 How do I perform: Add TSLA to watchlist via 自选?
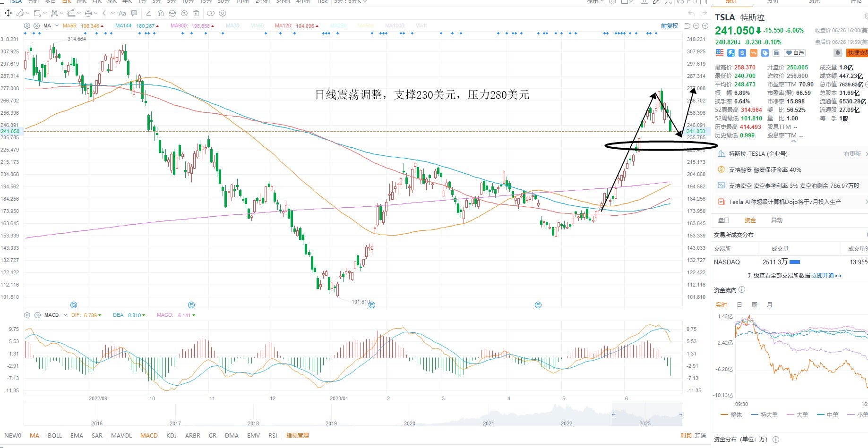(x=795, y=53)
